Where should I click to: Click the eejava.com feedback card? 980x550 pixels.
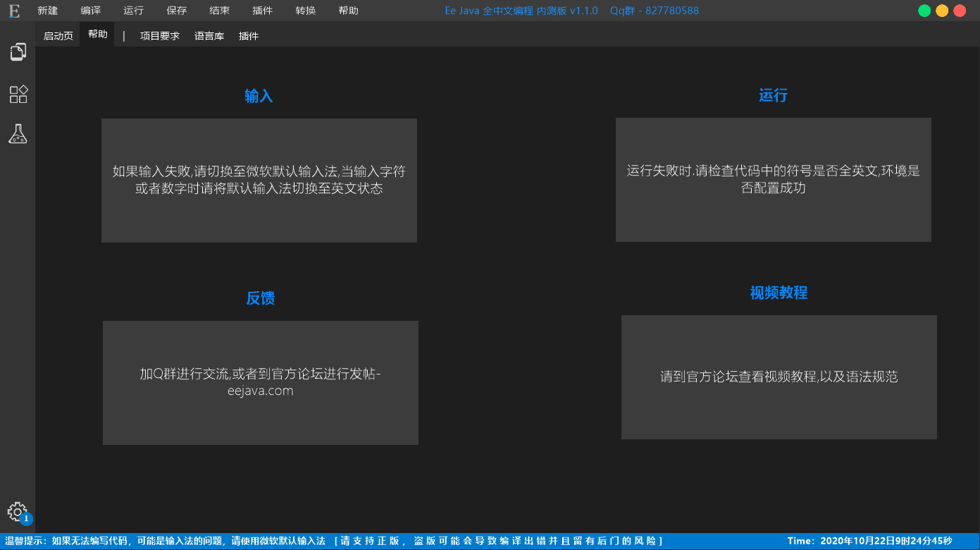261,383
